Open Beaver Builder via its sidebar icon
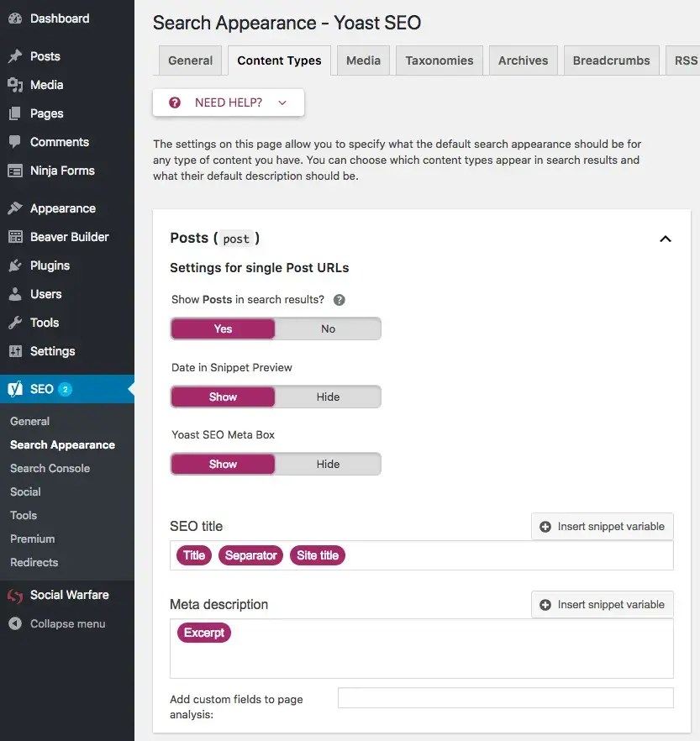 click(15, 237)
